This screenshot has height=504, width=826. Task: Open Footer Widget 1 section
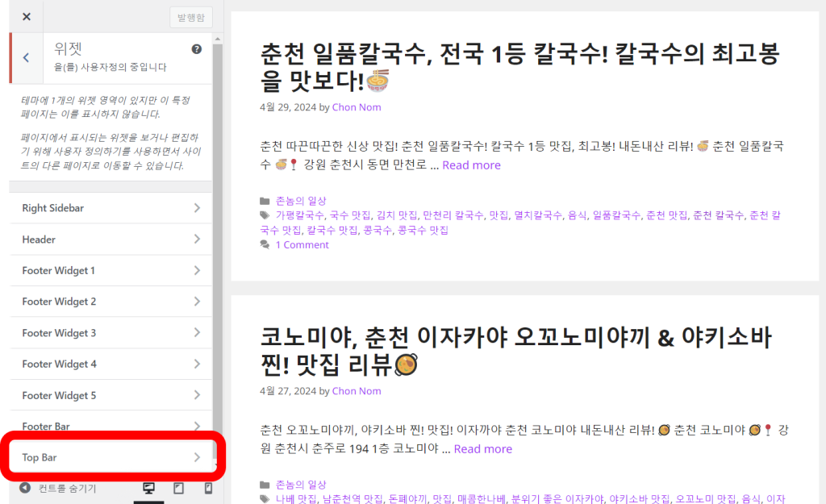pos(111,270)
